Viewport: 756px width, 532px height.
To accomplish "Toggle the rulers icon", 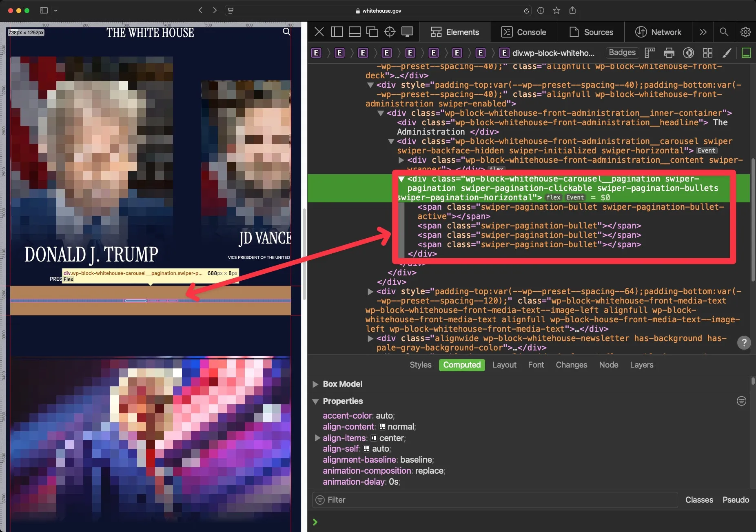I will (650, 53).
